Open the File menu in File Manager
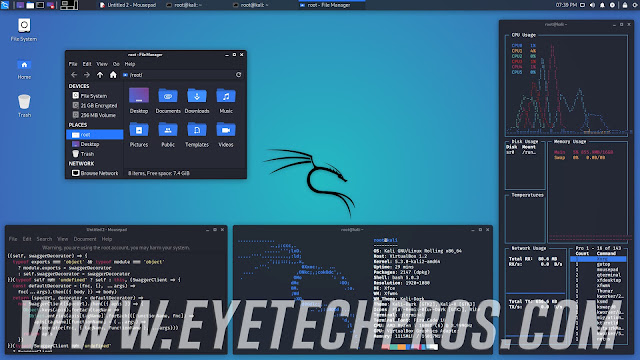 tap(73, 64)
